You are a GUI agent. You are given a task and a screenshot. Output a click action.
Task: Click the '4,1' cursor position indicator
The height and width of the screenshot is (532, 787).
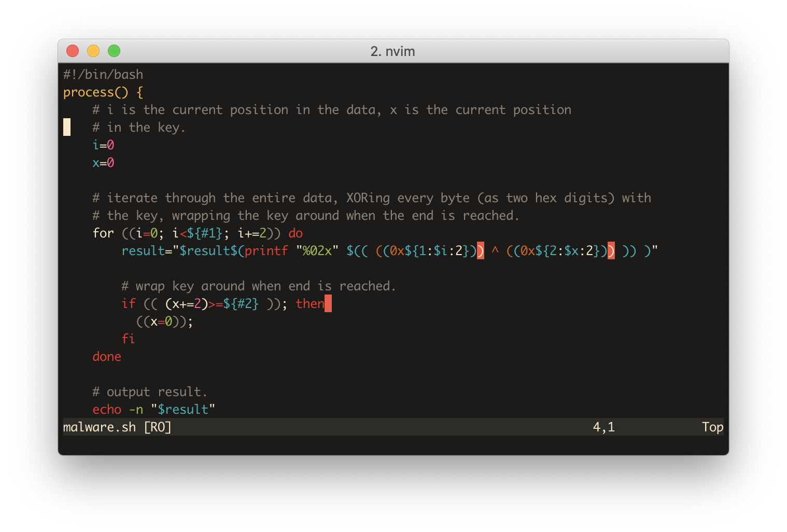[x=604, y=427]
